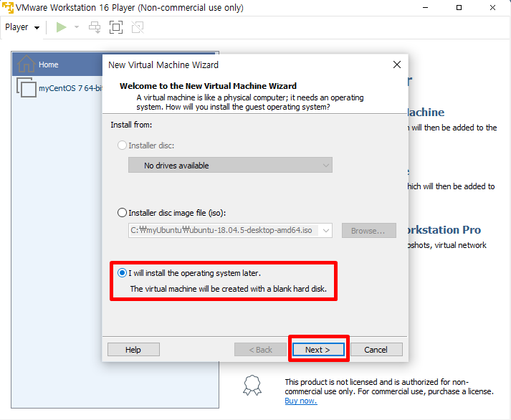Select I will install the operating system later

(x=122, y=273)
